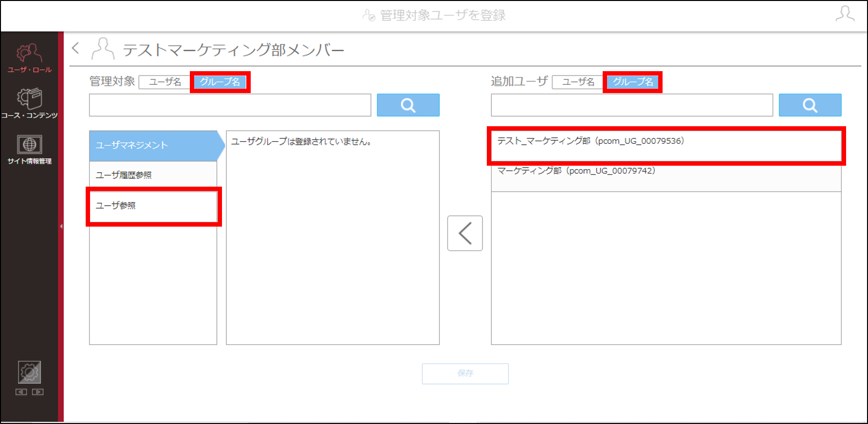Focus the 管理対象 search input field
This screenshot has height=424, width=868.
tap(230, 105)
